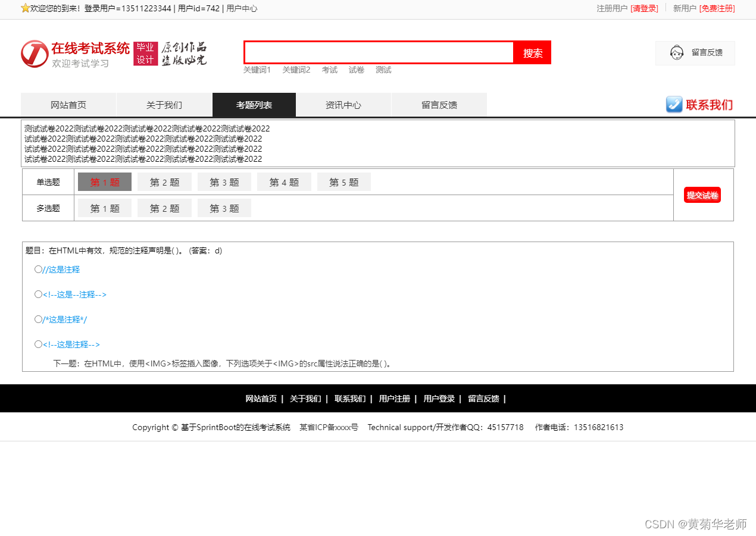Select answer option /*这是注释*/

[38, 319]
